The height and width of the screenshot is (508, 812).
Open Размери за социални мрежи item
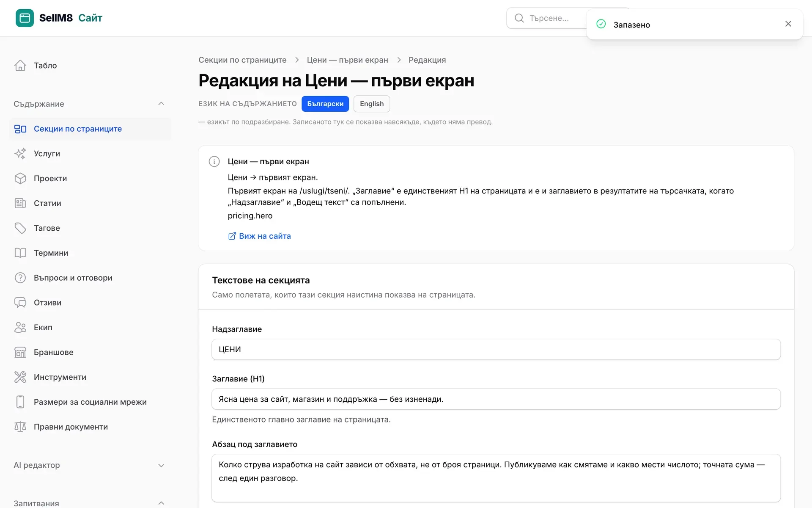pyautogui.click(x=91, y=402)
